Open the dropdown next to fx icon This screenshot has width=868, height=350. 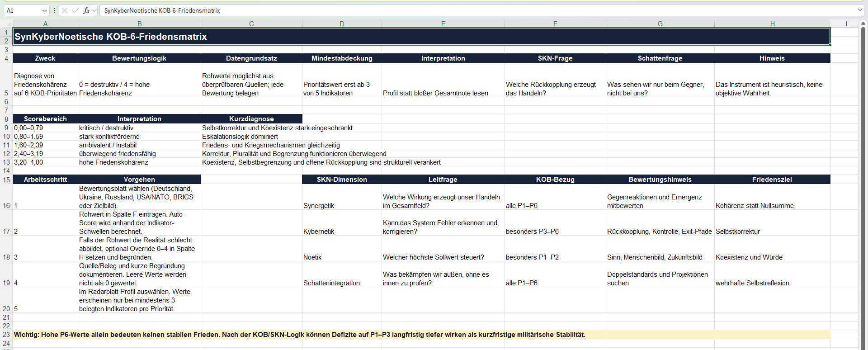point(94,10)
